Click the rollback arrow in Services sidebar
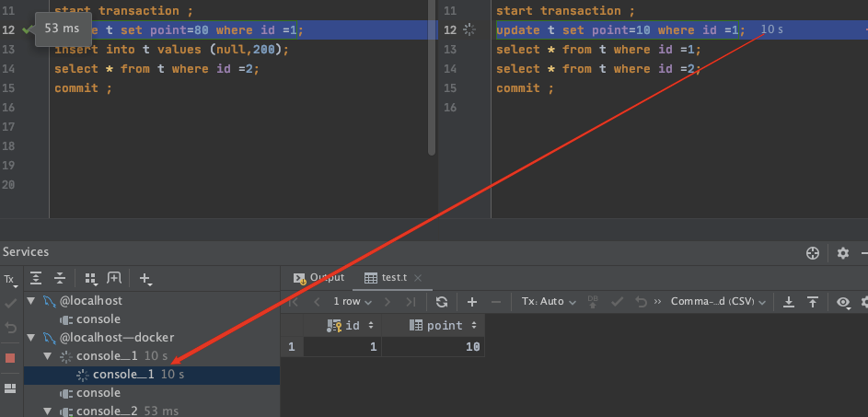 [x=10, y=328]
